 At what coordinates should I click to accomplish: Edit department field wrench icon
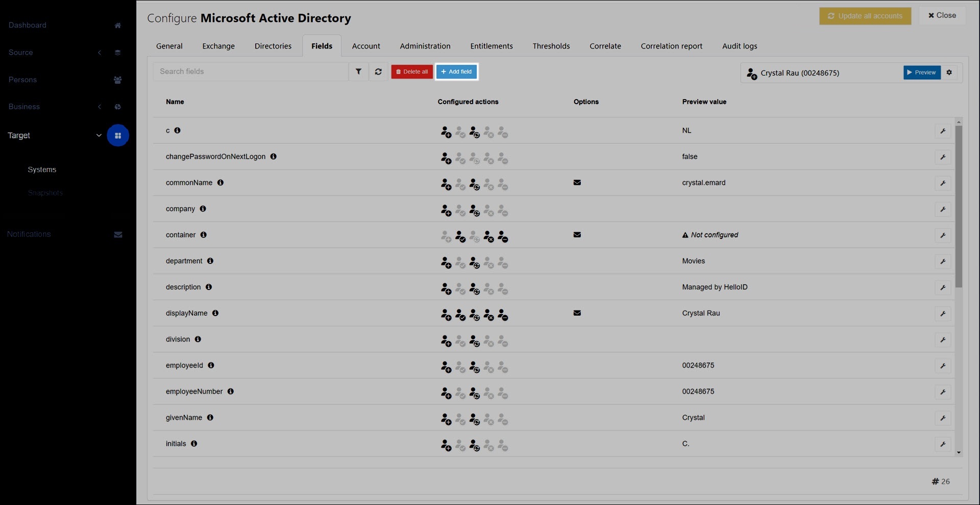tap(943, 261)
